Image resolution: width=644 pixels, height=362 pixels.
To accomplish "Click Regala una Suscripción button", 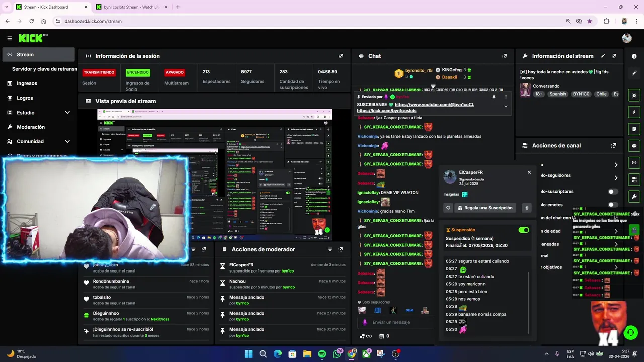I will tap(486, 208).
